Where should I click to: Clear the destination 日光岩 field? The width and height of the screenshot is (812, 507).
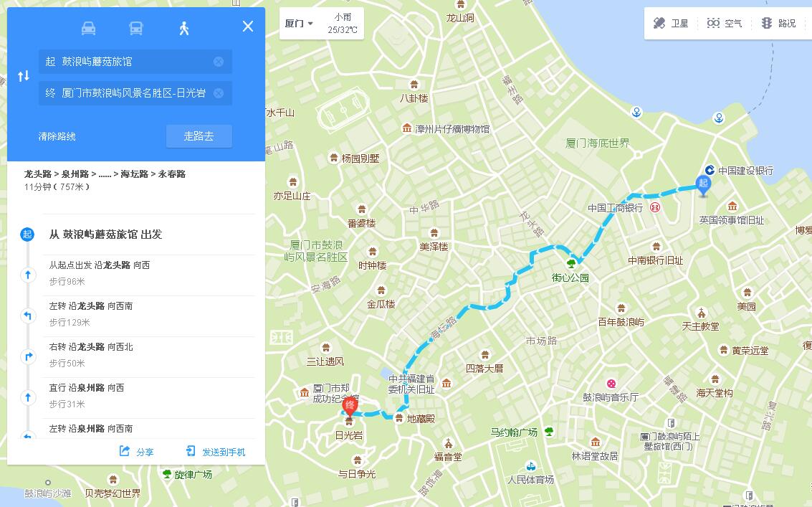219,93
